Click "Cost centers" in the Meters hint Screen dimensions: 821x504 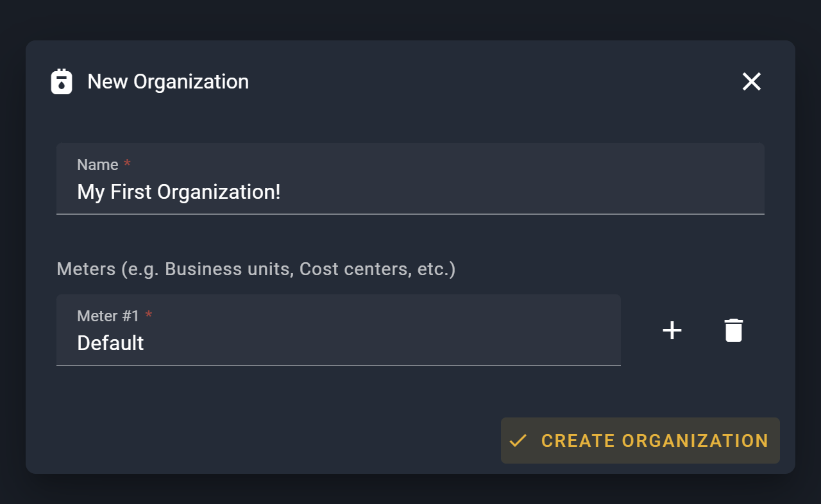354,269
